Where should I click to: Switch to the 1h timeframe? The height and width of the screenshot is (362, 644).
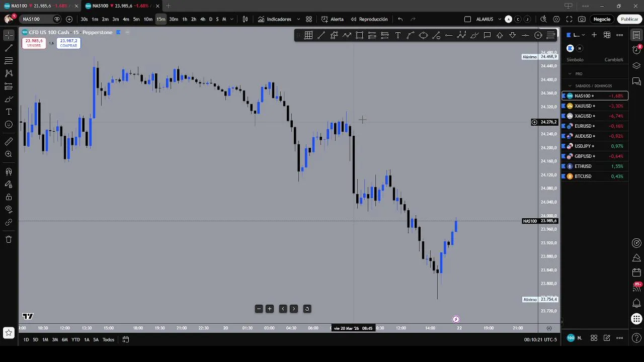click(185, 19)
